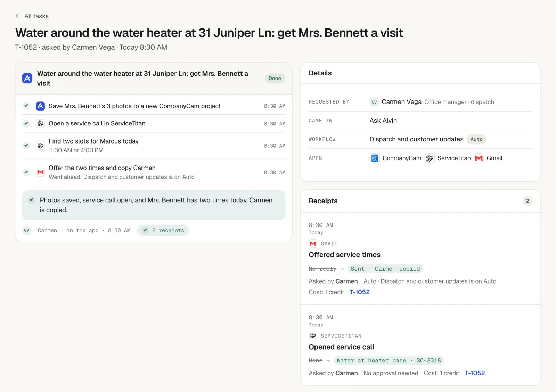Click the Opened service call receipt title
556x392 pixels.
(341, 347)
